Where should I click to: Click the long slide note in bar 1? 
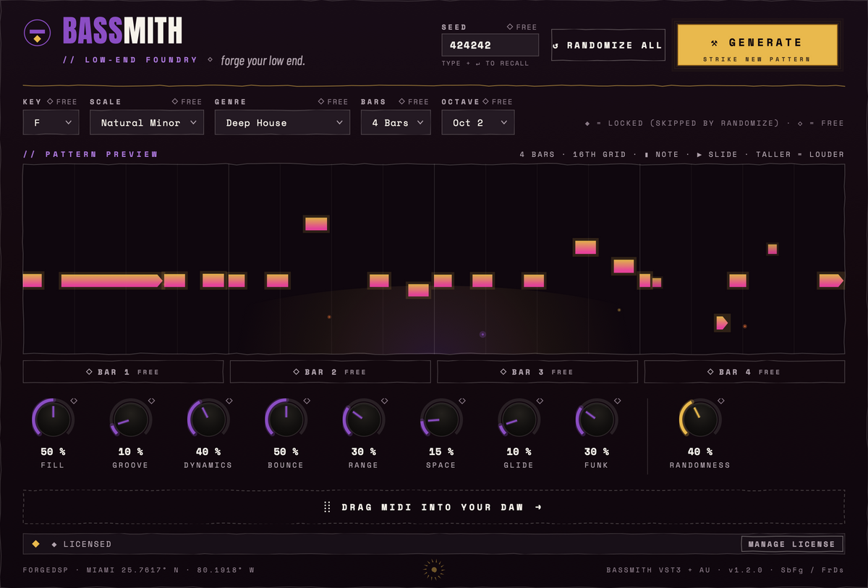tap(112, 281)
